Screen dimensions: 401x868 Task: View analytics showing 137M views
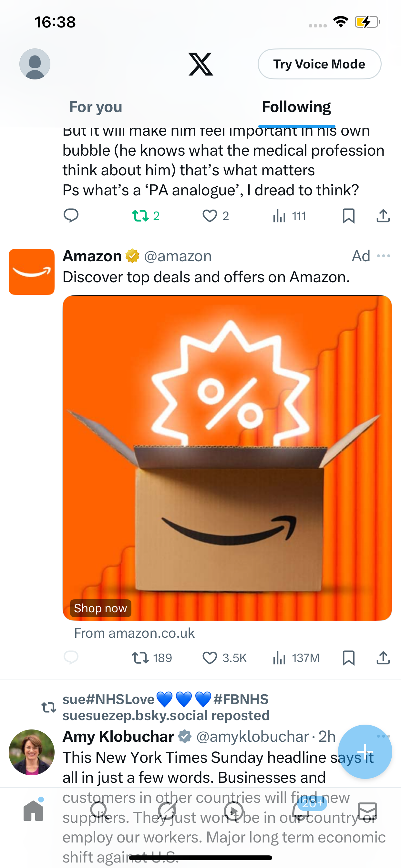296,658
